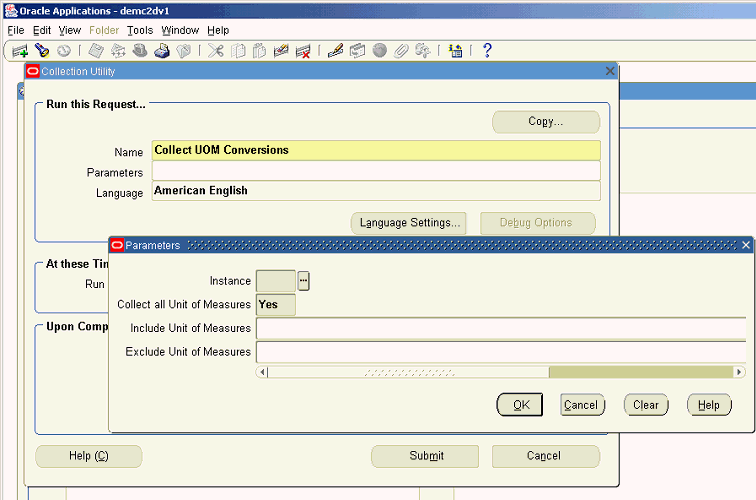Open the File menu
Viewport: 756px width, 500px height.
pyautogui.click(x=15, y=30)
